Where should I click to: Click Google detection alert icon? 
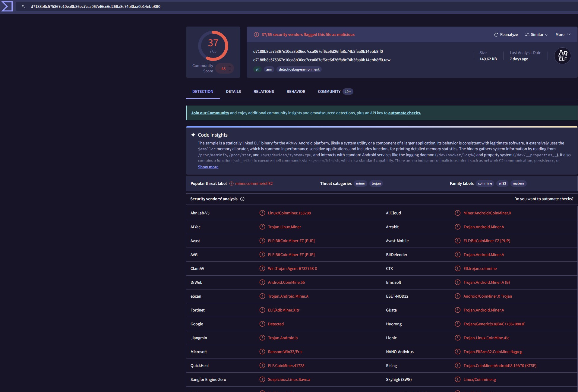[x=262, y=324]
